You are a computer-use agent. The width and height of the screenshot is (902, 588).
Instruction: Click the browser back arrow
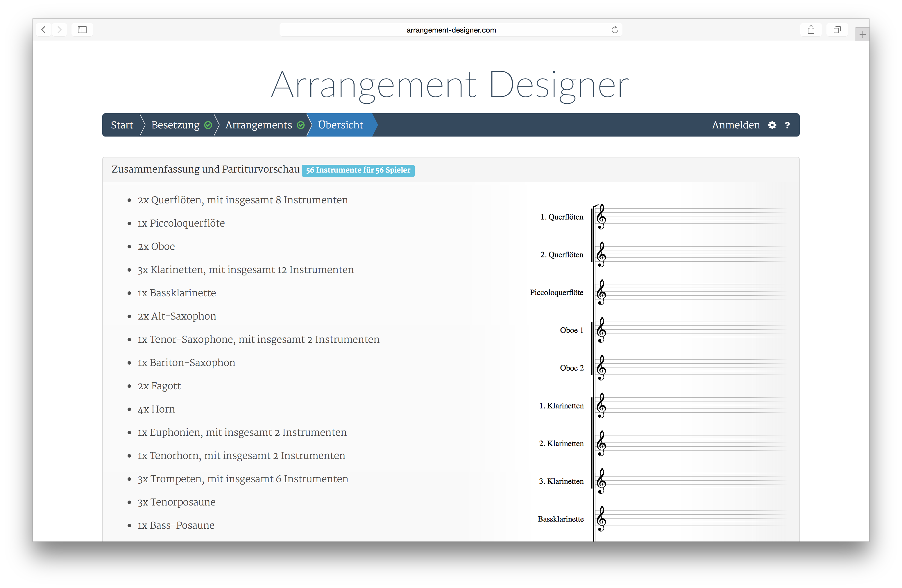point(44,30)
